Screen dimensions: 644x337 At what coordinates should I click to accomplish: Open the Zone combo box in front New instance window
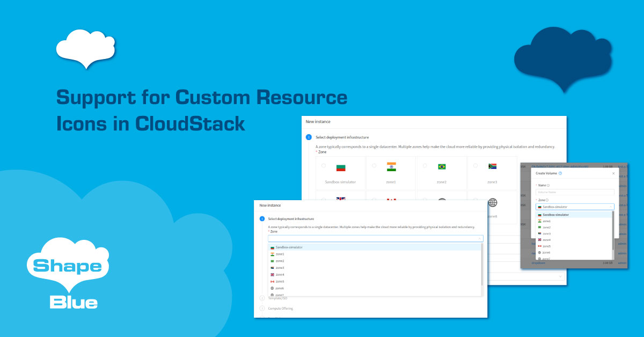pyautogui.click(x=376, y=238)
